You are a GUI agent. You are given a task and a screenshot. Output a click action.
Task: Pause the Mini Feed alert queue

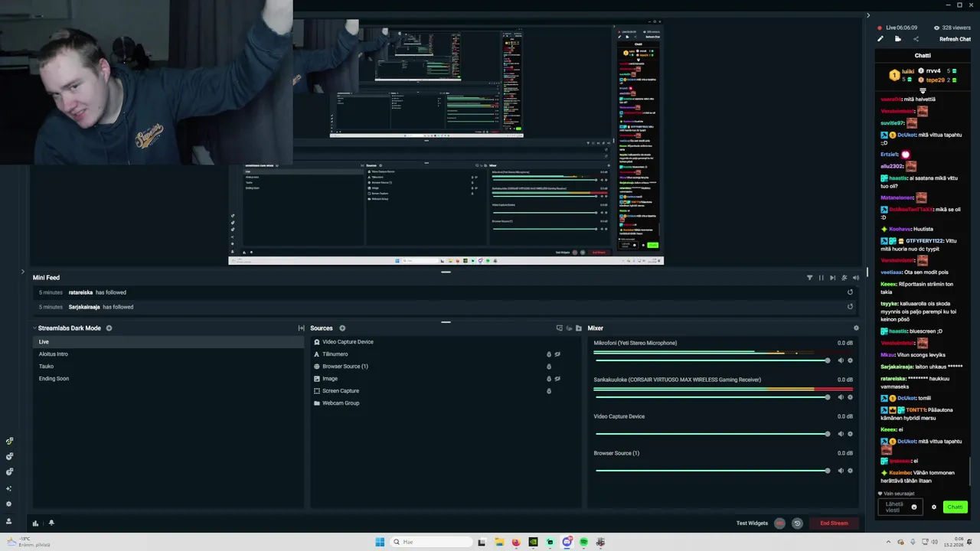click(821, 278)
